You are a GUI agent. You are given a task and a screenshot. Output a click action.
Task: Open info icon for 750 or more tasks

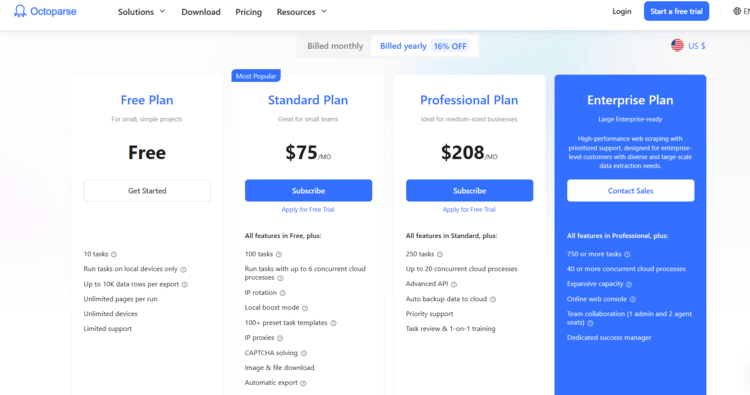(627, 254)
